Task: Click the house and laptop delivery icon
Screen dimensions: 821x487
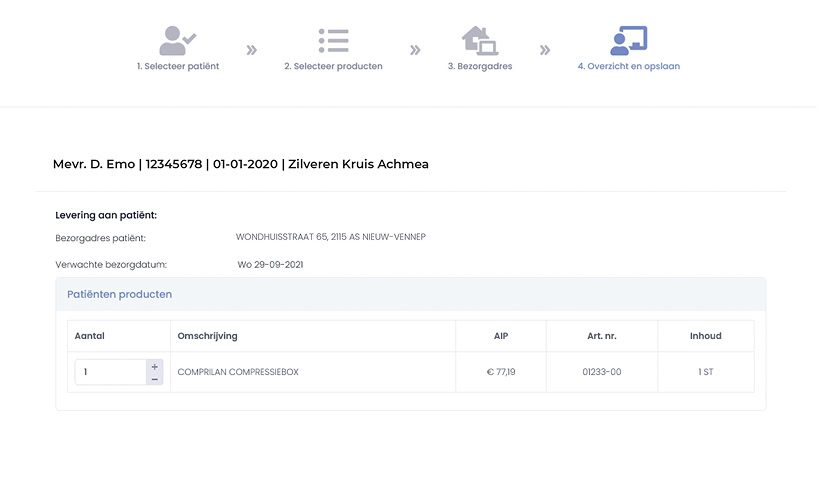Action: coord(479,41)
